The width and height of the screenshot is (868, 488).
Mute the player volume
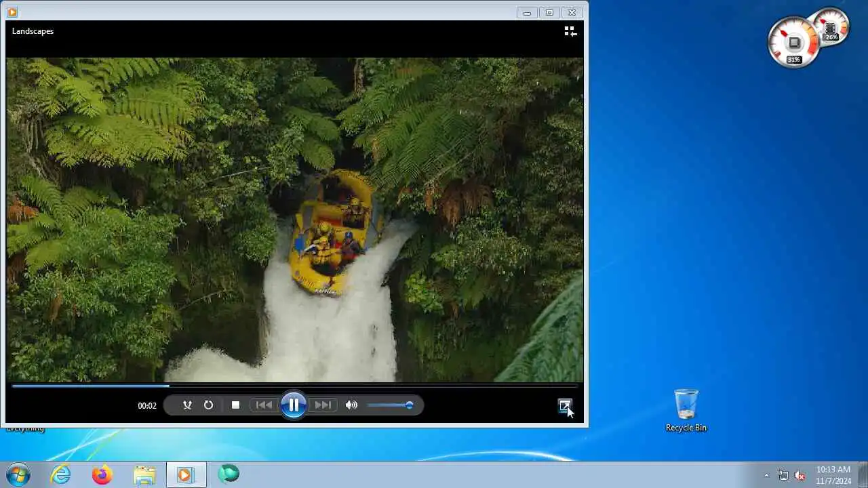coord(351,405)
